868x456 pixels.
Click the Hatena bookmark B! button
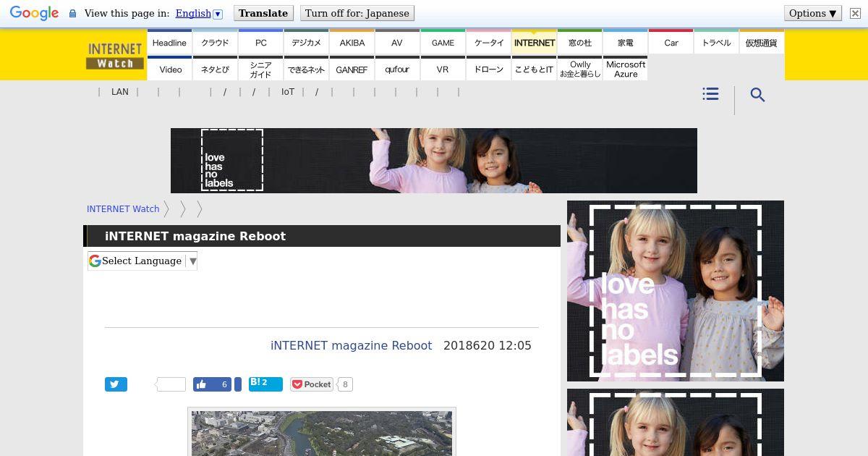pyautogui.click(x=265, y=384)
